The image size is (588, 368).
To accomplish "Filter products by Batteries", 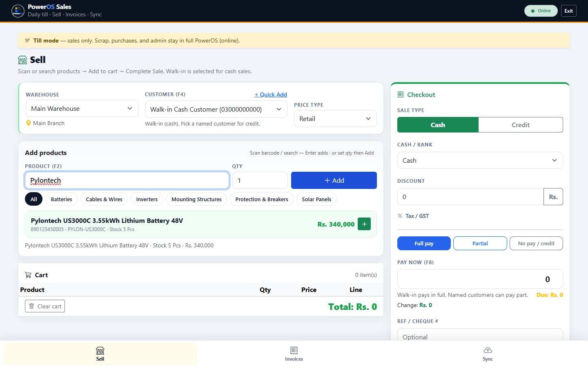I will click(62, 199).
